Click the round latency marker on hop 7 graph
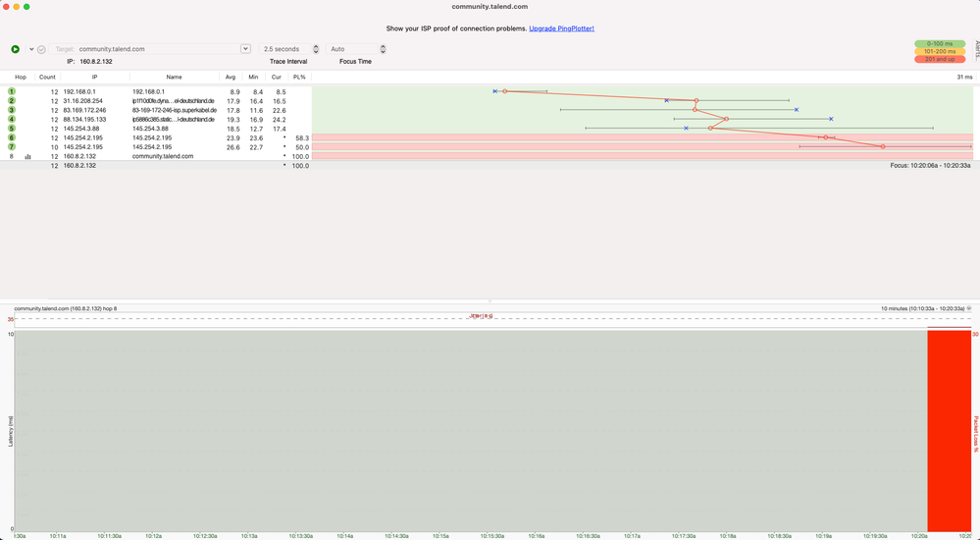This screenshot has height=540, width=980. pos(883,146)
